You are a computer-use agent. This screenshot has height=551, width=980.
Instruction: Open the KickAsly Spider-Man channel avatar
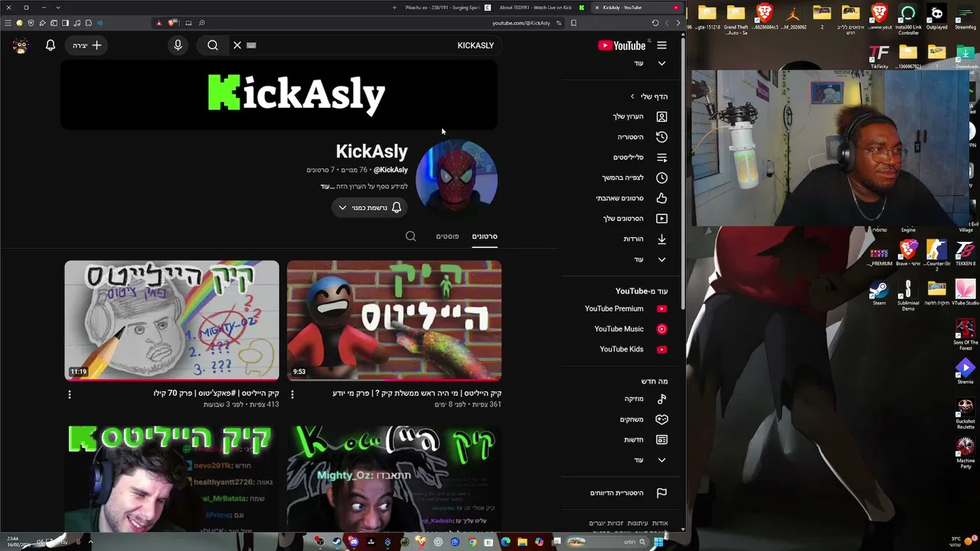tap(456, 181)
